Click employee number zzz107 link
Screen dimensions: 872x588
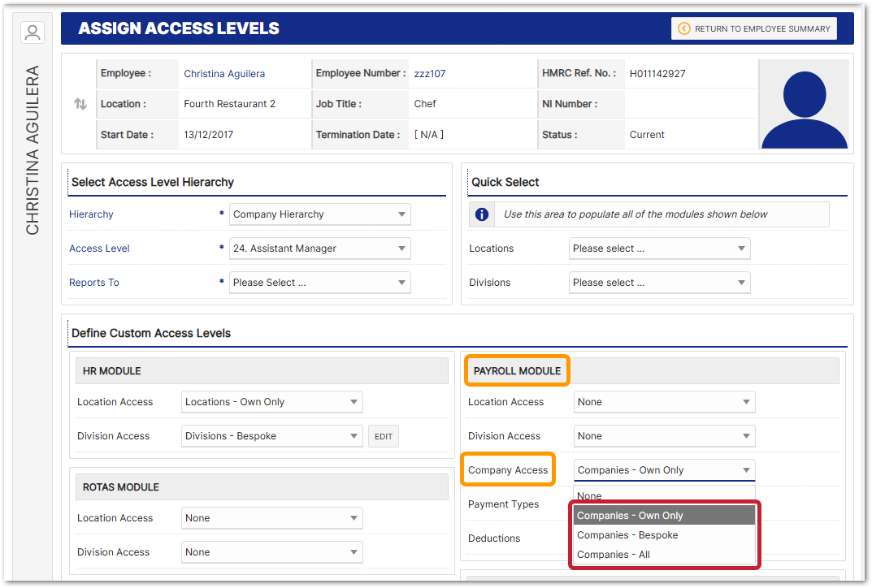[x=430, y=74]
